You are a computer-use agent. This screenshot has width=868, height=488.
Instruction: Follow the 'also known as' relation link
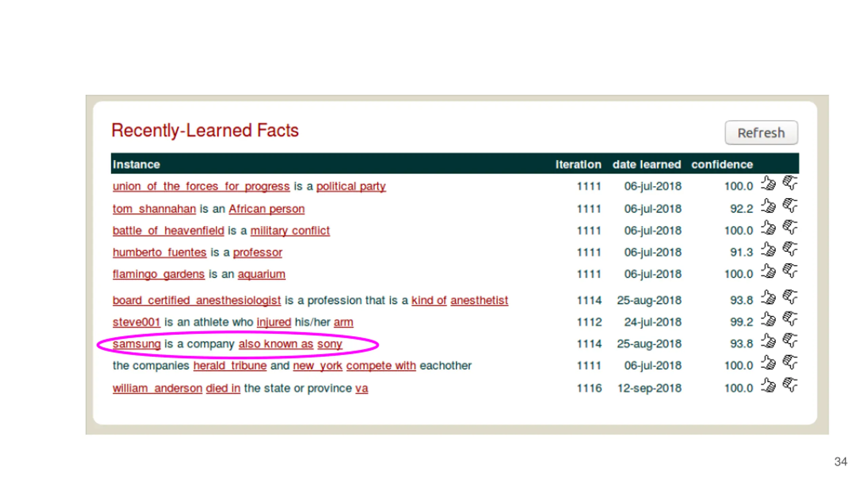[x=276, y=344]
